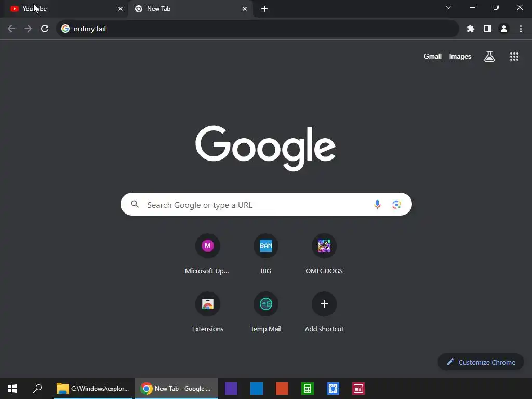The image size is (532, 399).
Task: Close the YouTube tab
Action: (x=121, y=9)
